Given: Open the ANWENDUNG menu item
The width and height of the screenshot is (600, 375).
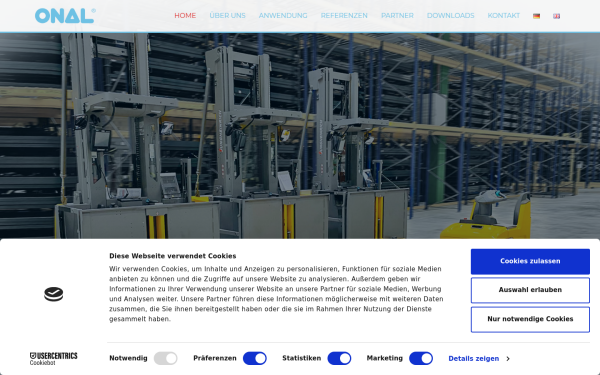Looking at the screenshot, I should point(283,16).
